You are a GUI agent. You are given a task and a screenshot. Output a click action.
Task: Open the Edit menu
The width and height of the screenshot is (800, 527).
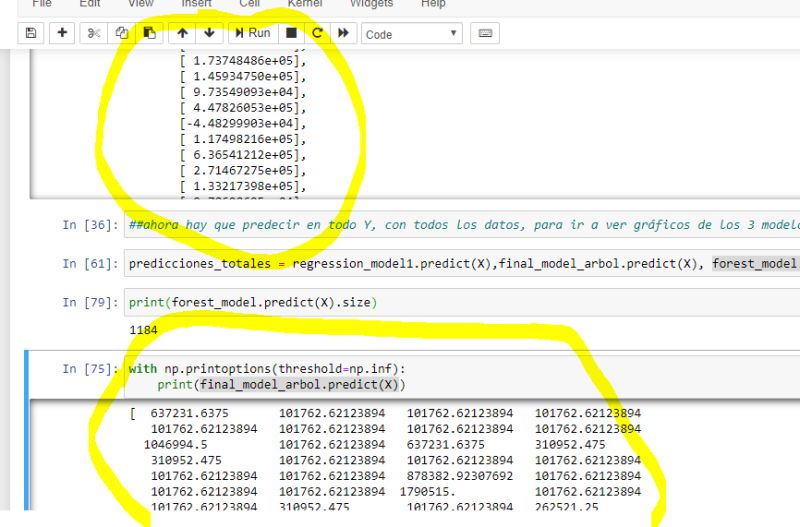[90, 4]
